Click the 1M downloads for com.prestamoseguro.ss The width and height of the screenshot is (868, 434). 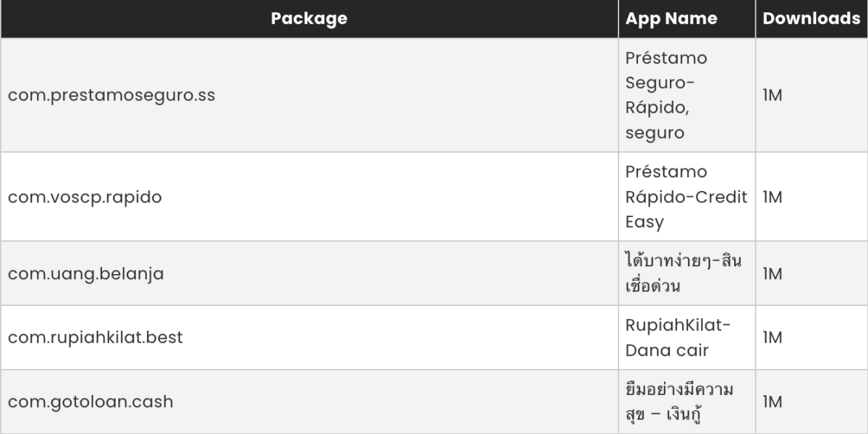[773, 95]
